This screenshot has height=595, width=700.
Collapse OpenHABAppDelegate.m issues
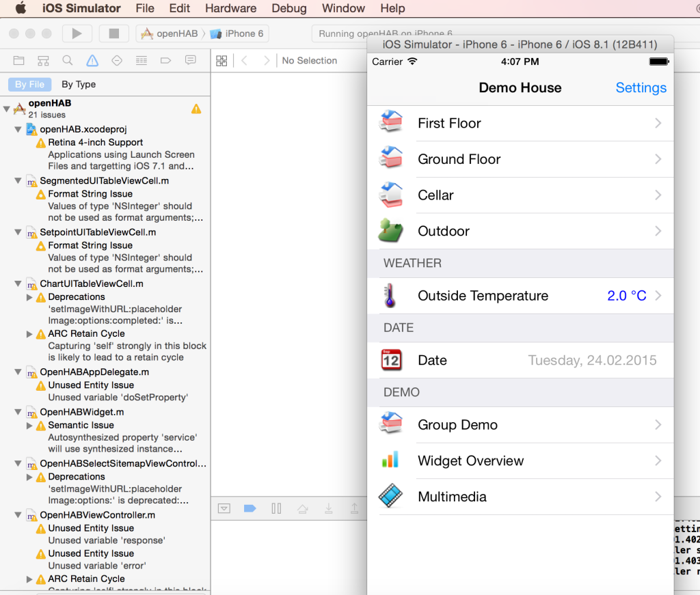[18, 372]
